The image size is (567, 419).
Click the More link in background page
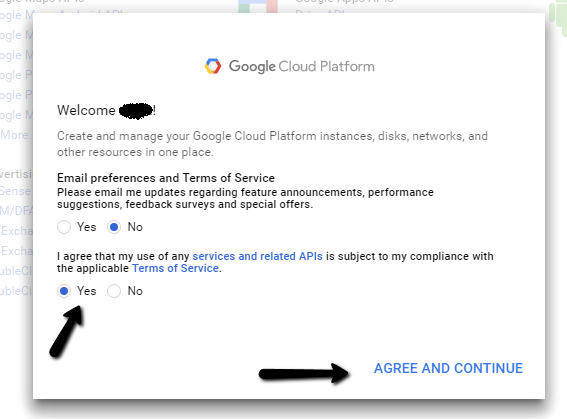pos(14,135)
